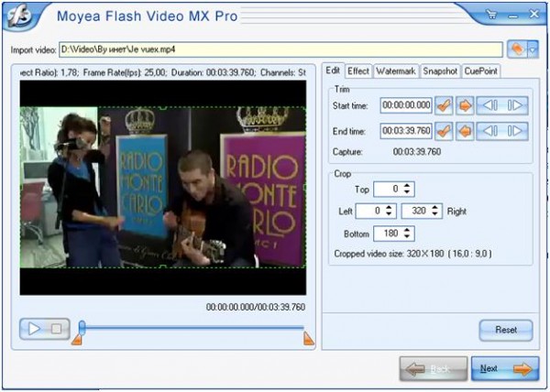Click the trim end orange marker
This screenshot has width=550, height=392.
pos(308,339)
